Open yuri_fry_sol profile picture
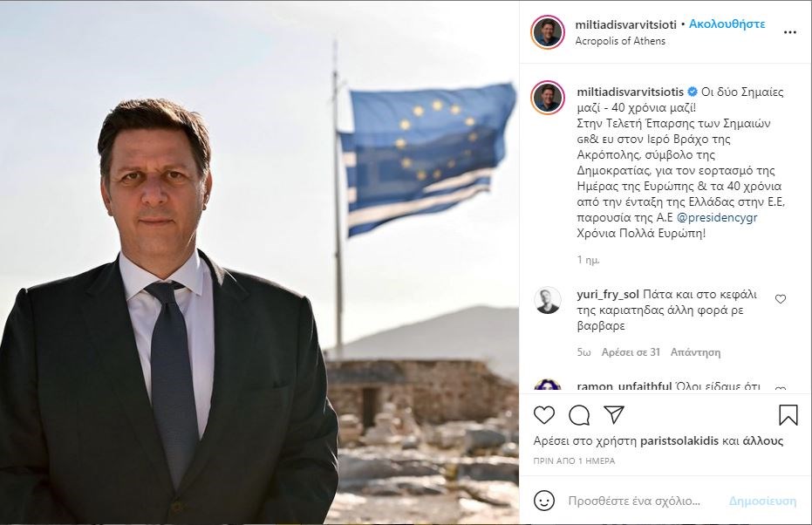The width and height of the screenshot is (812, 525). [x=548, y=300]
